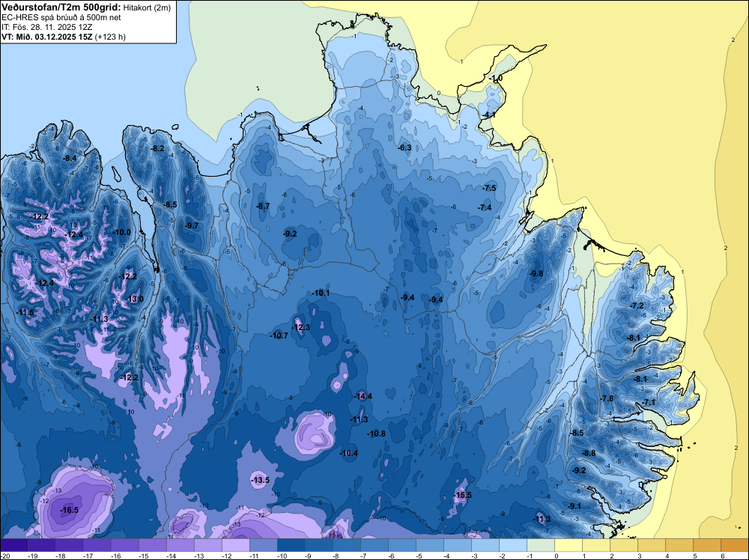Click the -10.7 temperature value
749x560 pixels.
[279, 335]
